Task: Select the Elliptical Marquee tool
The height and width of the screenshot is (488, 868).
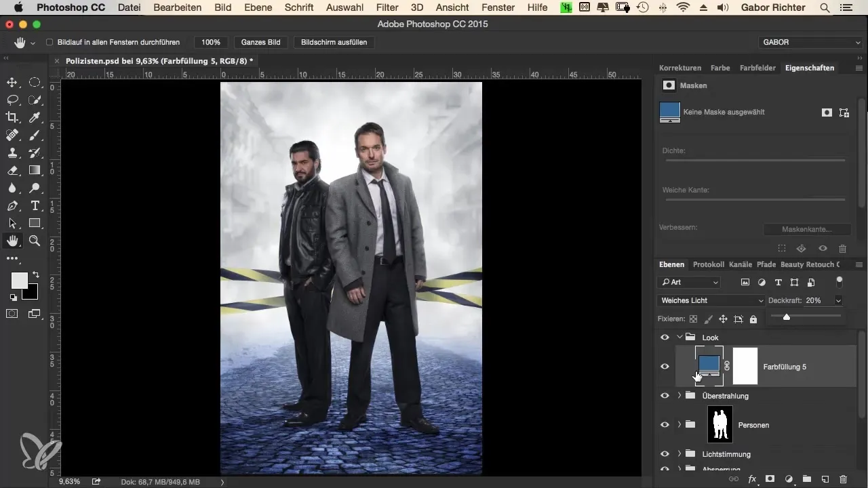Action: (x=35, y=83)
